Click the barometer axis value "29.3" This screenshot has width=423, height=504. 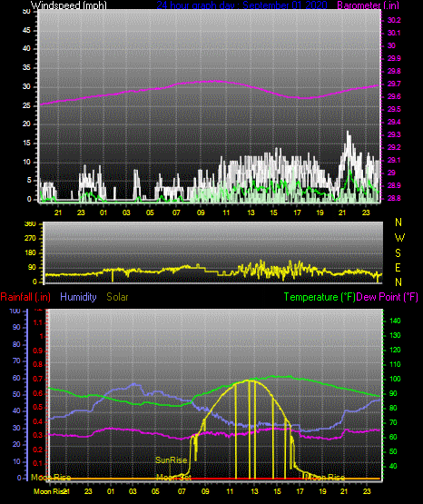(394, 134)
